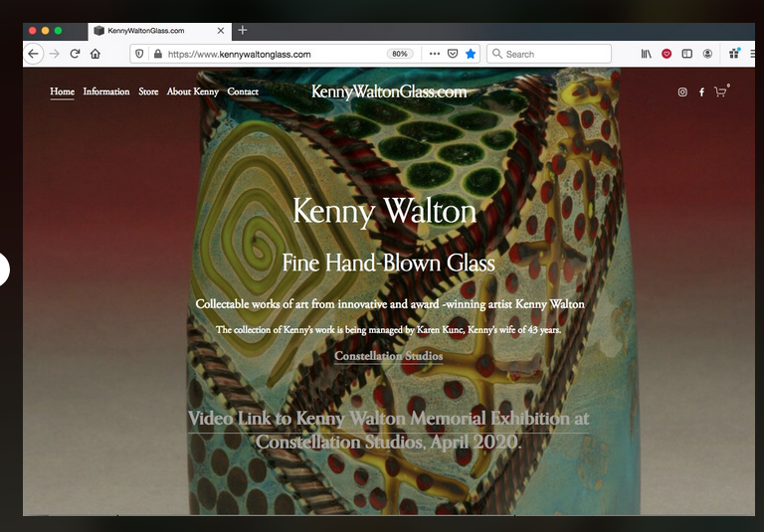
Task: Reset the 80% zoom level badge
Action: pyautogui.click(x=400, y=54)
